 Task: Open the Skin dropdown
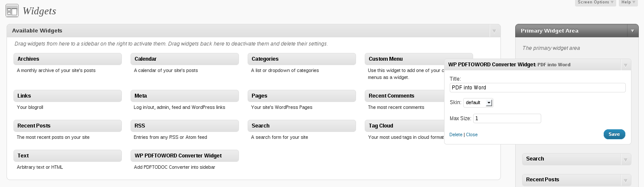(478, 103)
